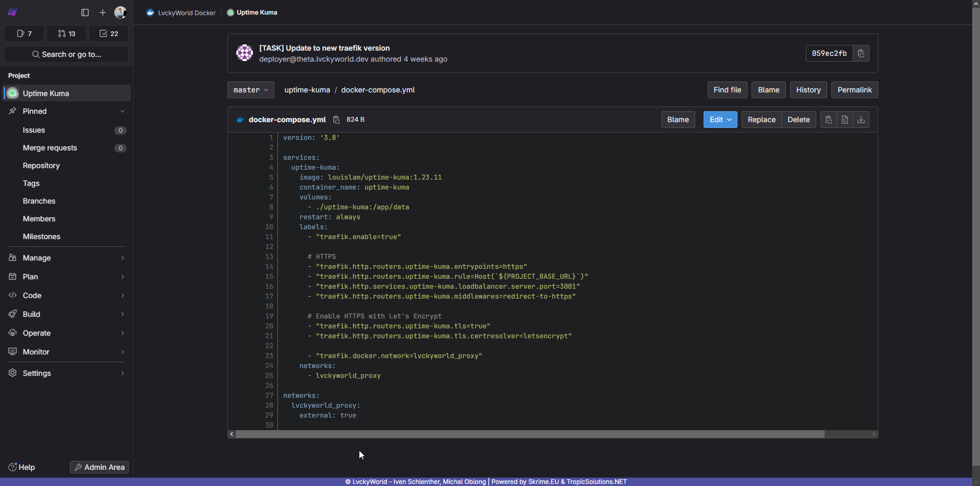980x486 pixels.
Task: Open Merge requests in sidebar
Action: [50, 148]
